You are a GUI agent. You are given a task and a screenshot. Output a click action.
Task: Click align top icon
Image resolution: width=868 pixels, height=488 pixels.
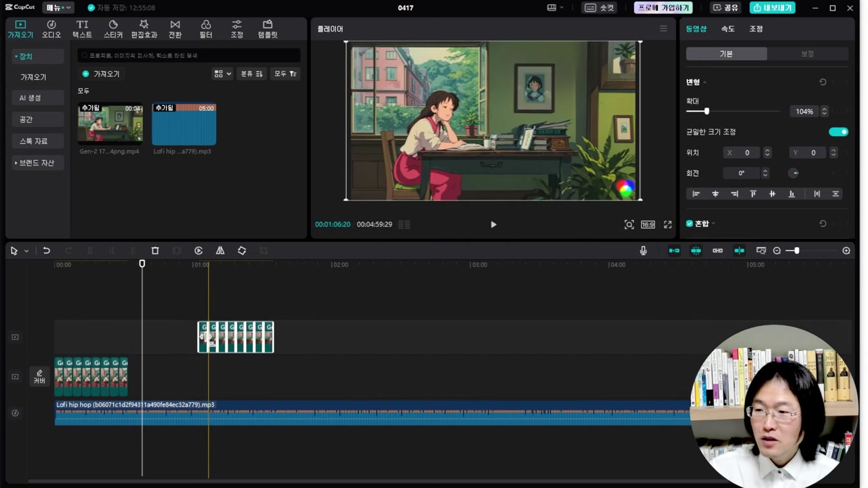753,194
